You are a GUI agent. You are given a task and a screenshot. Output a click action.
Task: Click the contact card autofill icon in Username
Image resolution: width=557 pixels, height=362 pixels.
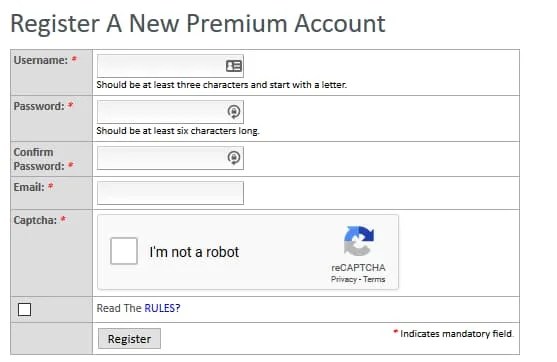[234, 66]
